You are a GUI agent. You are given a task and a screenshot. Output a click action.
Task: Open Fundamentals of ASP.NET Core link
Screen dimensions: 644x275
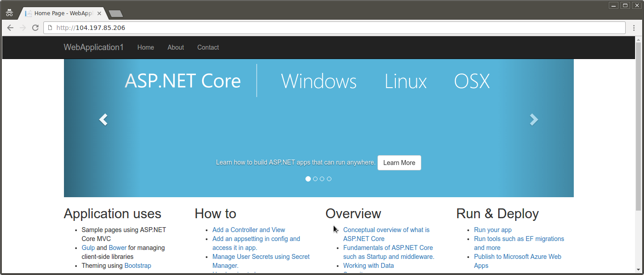389,252
